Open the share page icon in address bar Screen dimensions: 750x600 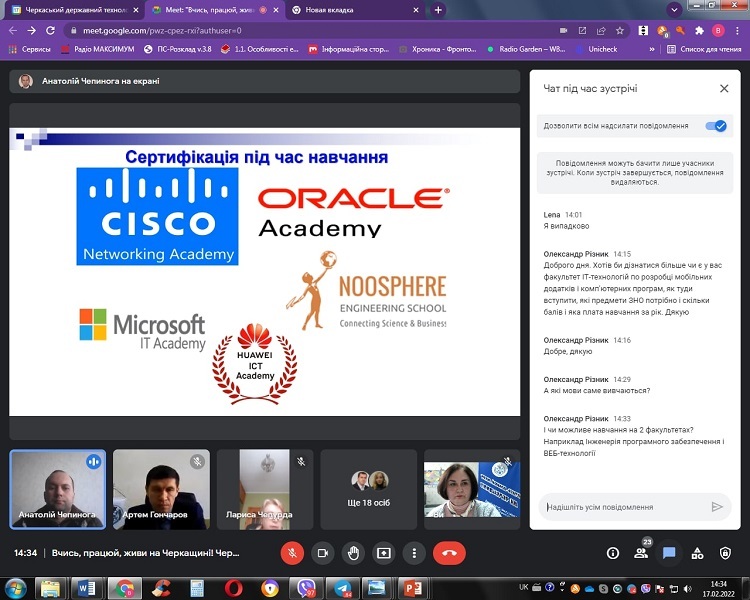[601, 31]
